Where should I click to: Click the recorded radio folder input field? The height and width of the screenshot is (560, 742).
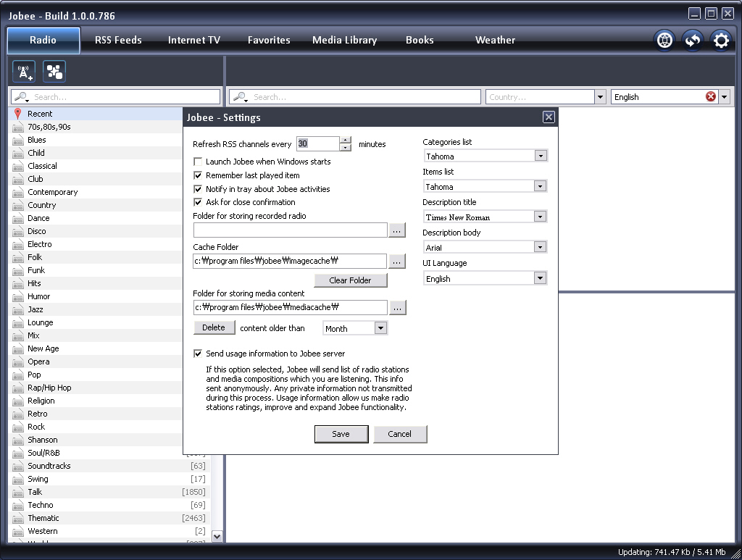click(x=290, y=230)
